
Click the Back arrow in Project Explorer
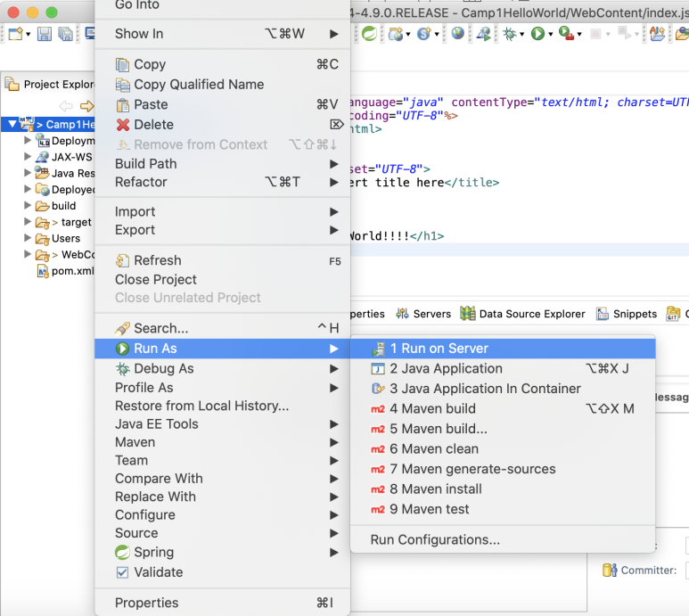coord(66,106)
